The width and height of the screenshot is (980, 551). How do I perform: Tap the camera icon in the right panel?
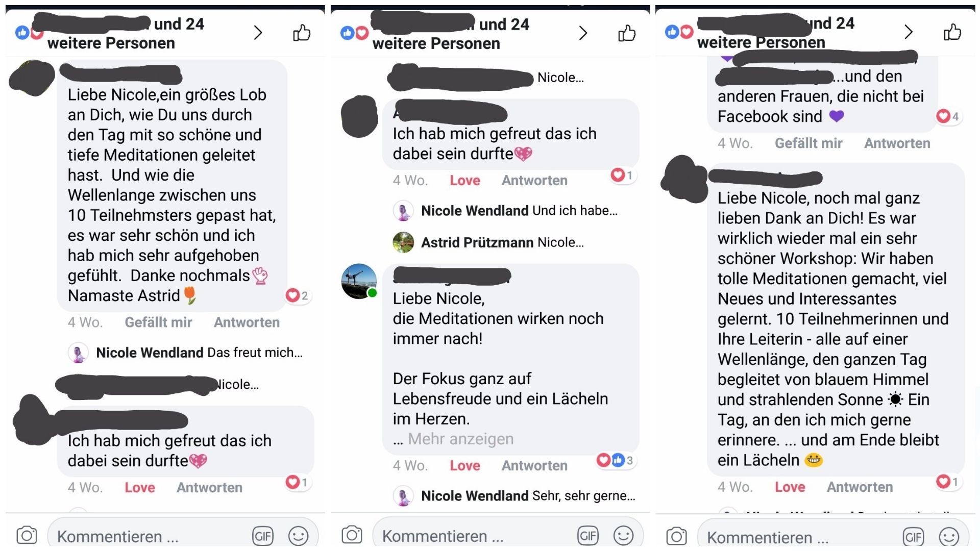(x=676, y=536)
